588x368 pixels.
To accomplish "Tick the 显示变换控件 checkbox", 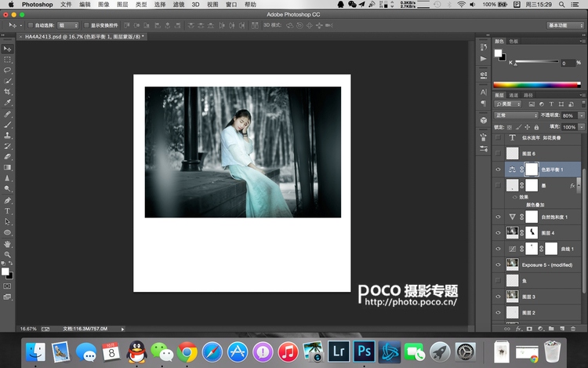I will (x=85, y=25).
